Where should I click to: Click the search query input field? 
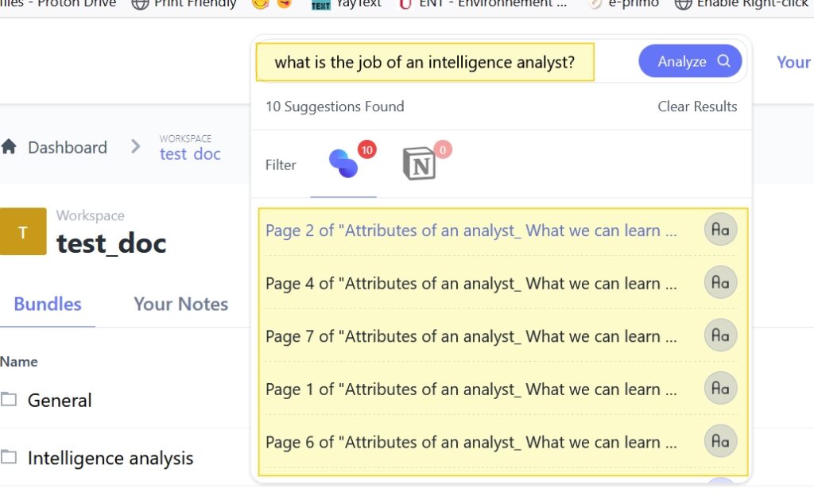(424, 62)
